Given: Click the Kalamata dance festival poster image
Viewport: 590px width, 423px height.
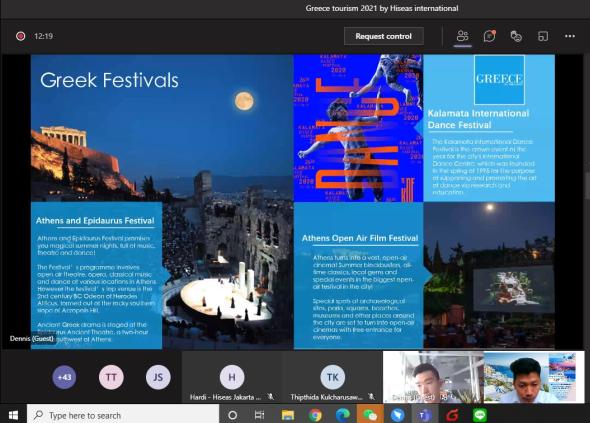Looking at the screenshot, I should [x=358, y=128].
